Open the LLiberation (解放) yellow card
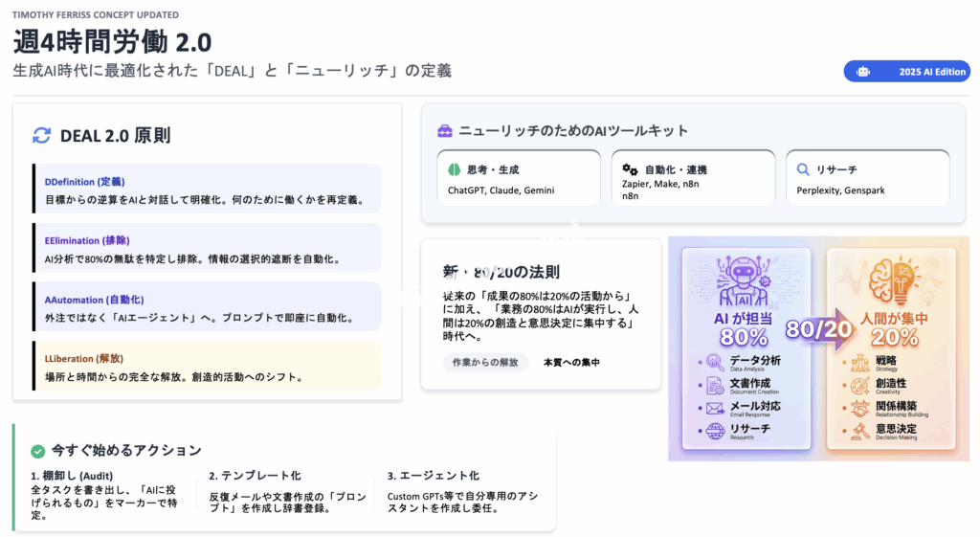 206,366
